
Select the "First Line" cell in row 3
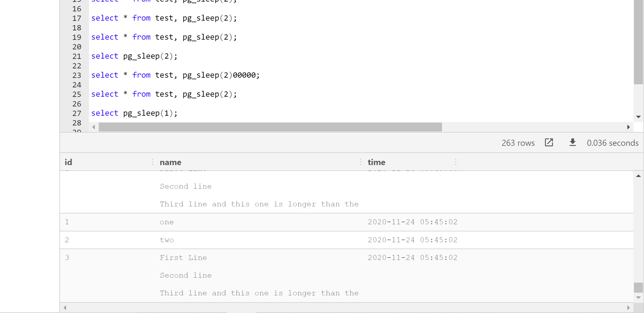183,258
